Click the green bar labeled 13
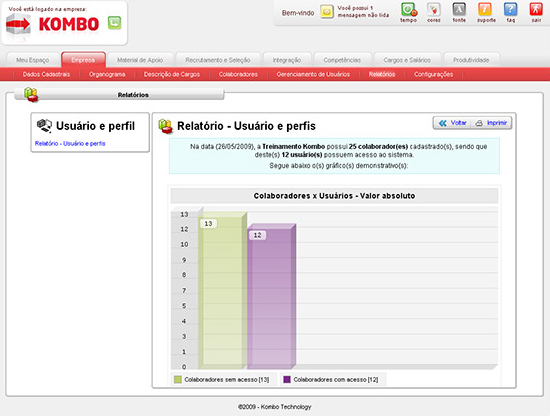 coord(222,290)
